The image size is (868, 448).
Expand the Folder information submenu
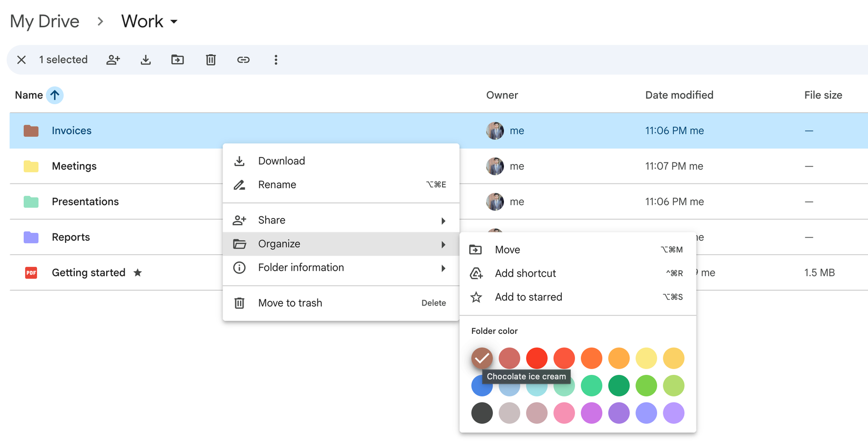click(x=340, y=268)
